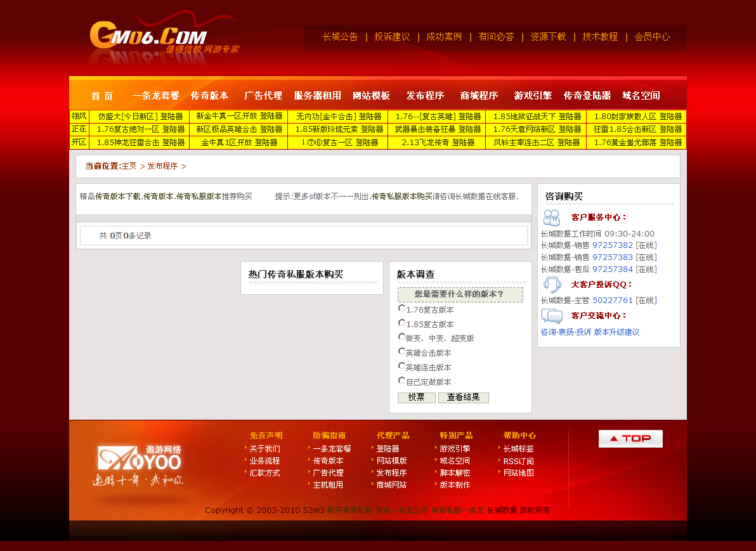756x551 pixels.
Task: Click the 主页 breadcrumb link
Action: pyautogui.click(x=129, y=166)
